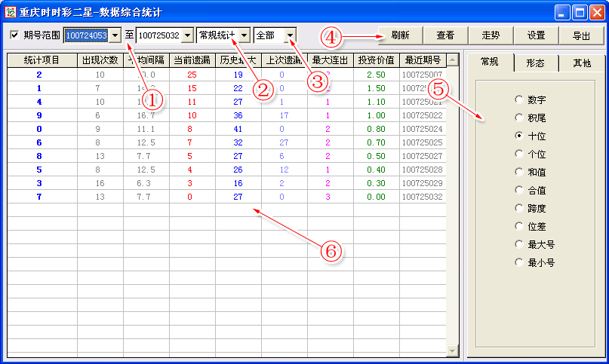The image size is (609, 364).
Task: Sort by 当前遗漏 column header
Action: 192,60
